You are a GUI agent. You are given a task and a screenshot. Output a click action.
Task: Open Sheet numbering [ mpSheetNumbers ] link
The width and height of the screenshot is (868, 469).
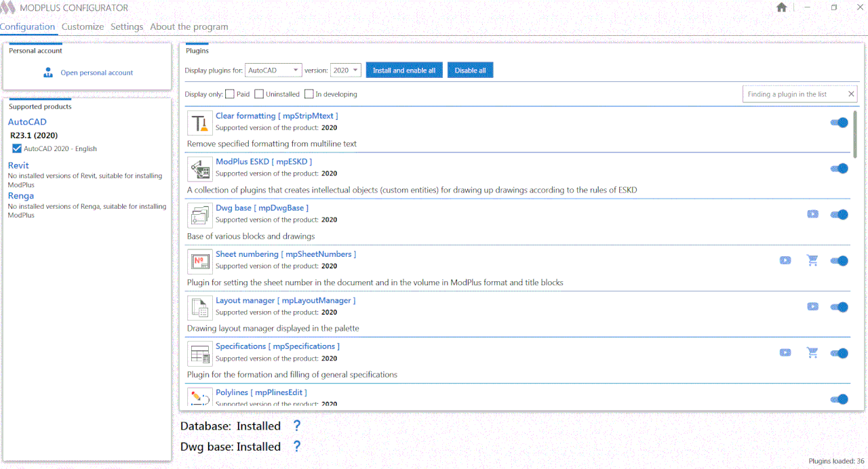(285, 253)
